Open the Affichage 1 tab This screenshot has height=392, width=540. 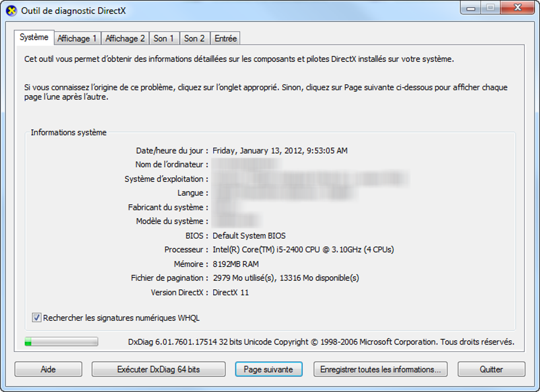pyautogui.click(x=77, y=39)
